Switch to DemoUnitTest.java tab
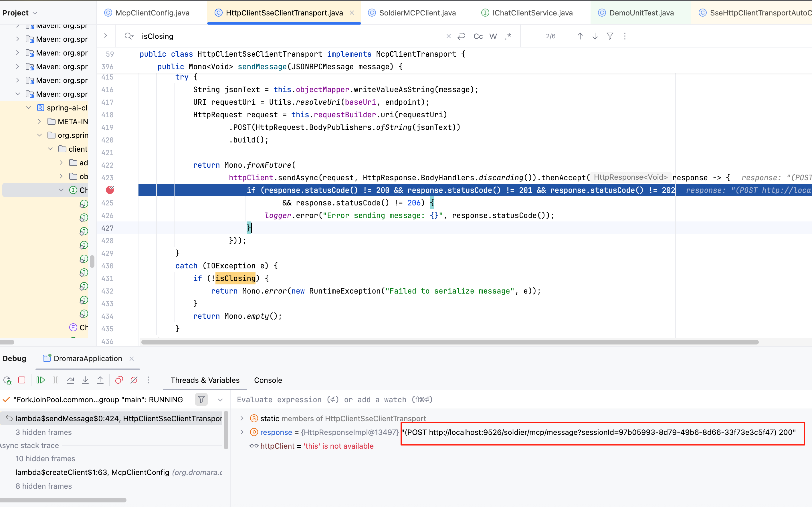 coord(636,13)
